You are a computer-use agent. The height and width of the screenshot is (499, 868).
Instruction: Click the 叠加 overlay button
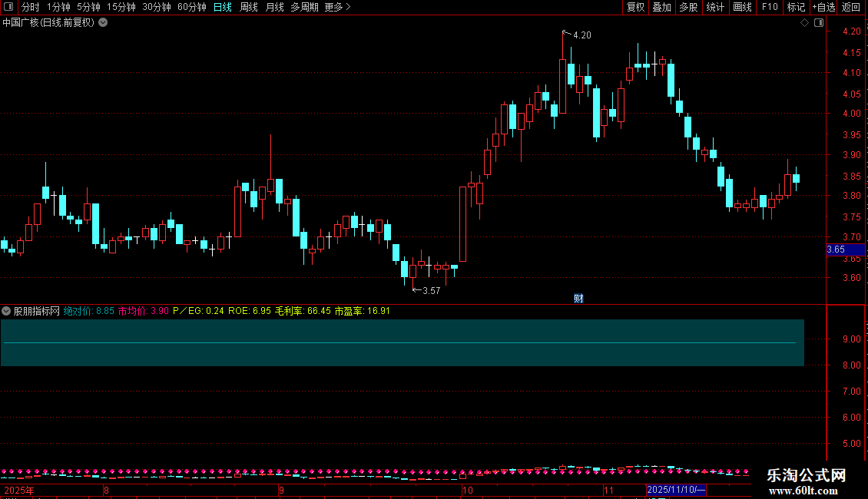[661, 7]
